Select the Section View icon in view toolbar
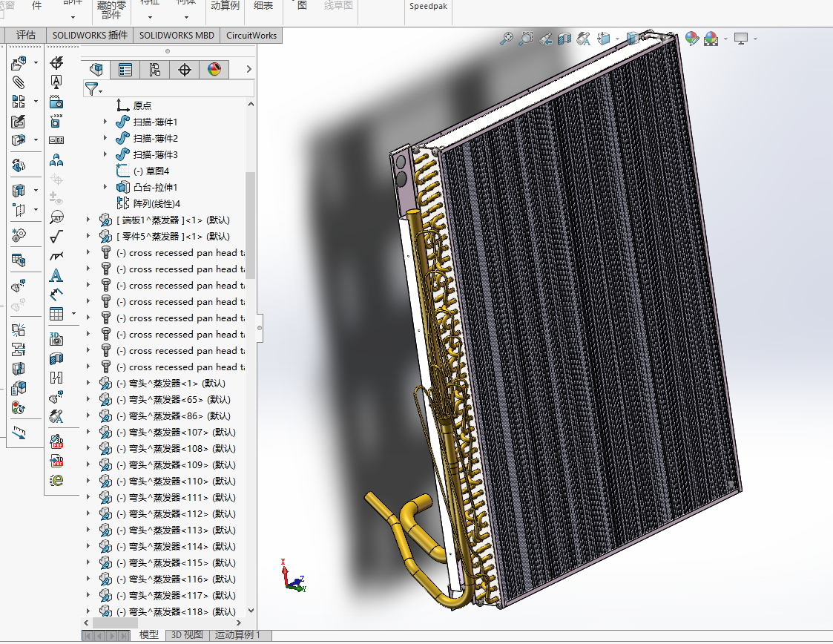 click(x=564, y=38)
